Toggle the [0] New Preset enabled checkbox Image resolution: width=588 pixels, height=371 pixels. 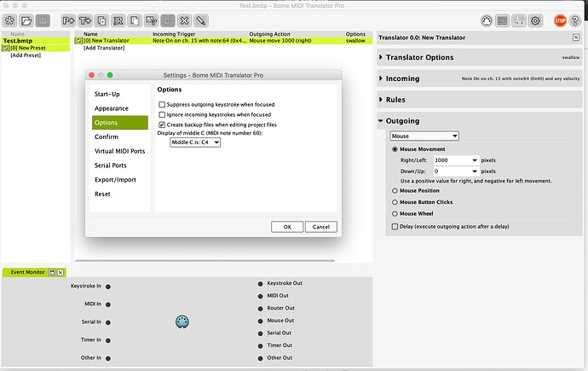pyautogui.click(x=6, y=48)
